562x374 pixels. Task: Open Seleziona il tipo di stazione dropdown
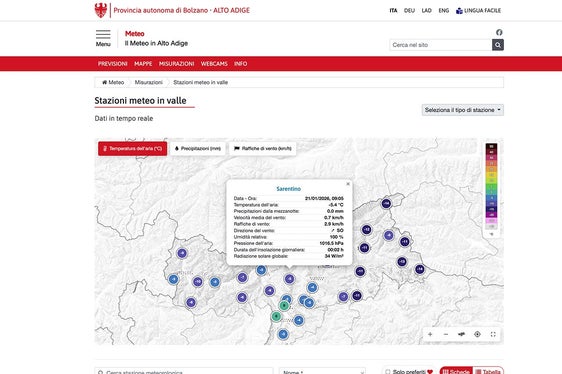462,110
